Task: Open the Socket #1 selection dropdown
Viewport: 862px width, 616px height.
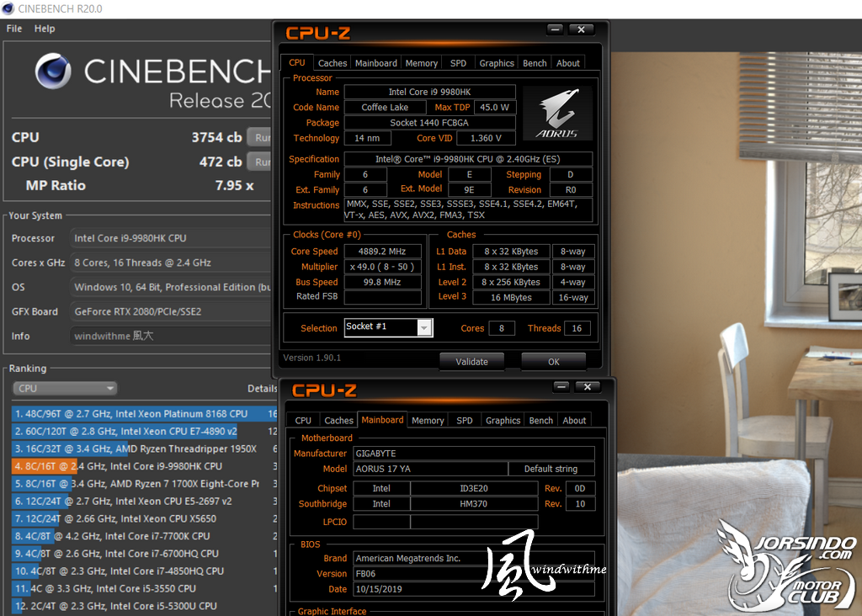Action: click(388, 327)
